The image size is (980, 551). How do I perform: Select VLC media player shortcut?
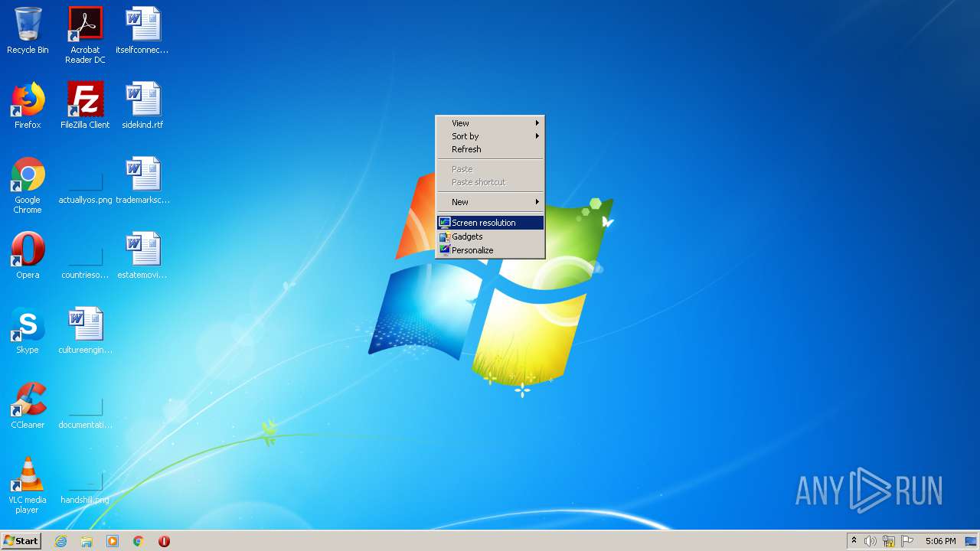click(x=28, y=485)
